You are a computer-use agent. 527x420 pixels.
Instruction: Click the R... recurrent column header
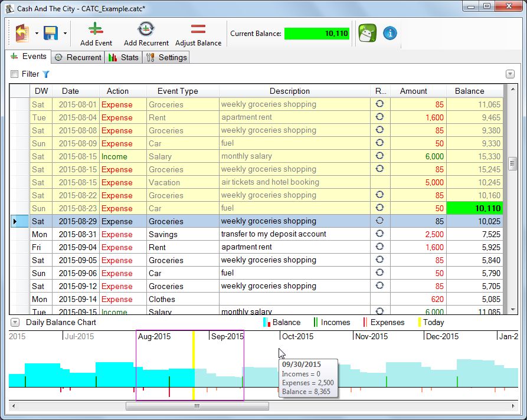(381, 91)
